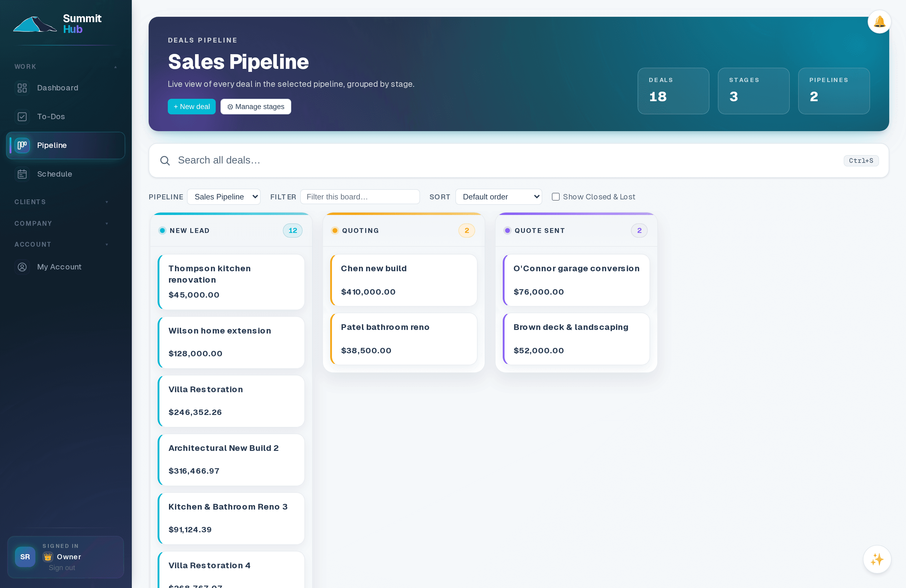Screen dimensions: 906x588
Task: Click the Search all deals field
Action: click(x=519, y=160)
